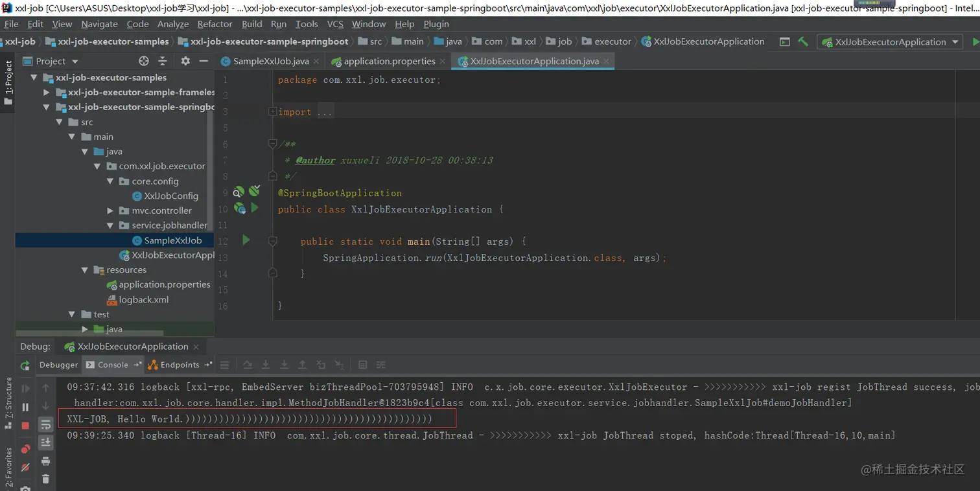The width and height of the screenshot is (980, 491).
Task: Switch to Endpoints tab
Action: point(180,365)
